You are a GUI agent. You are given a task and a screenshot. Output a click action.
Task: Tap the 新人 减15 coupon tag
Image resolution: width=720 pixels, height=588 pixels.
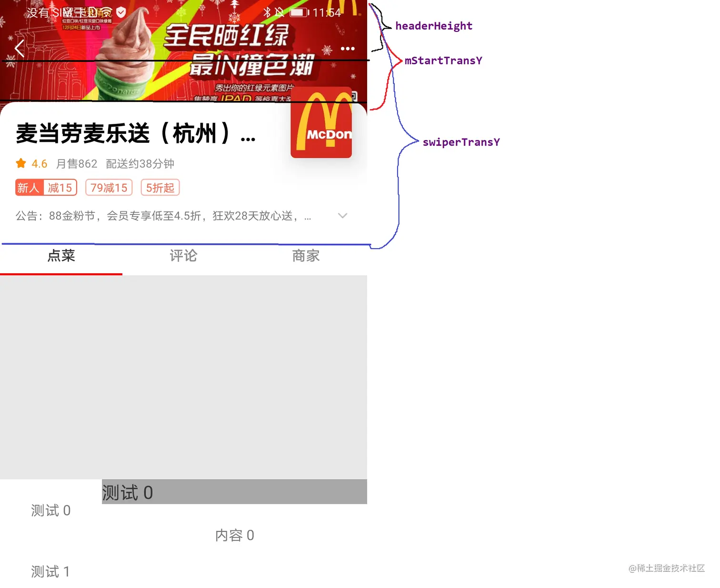pyautogui.click(x=46, y=188)
